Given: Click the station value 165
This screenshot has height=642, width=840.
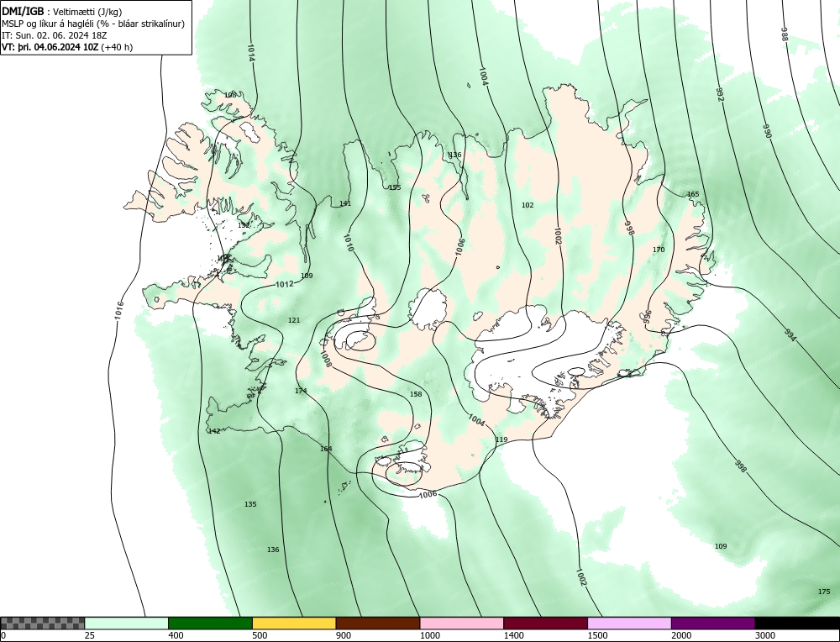Looking at the screenshot, I should tap(693, 194).
